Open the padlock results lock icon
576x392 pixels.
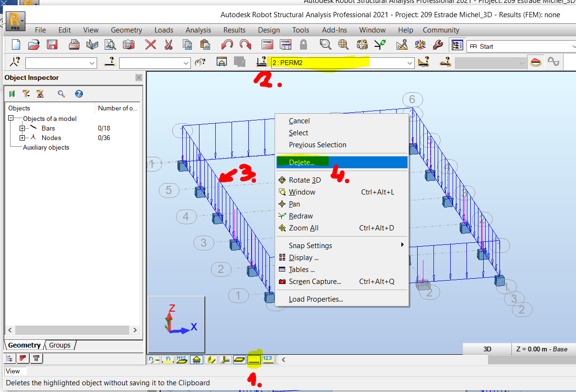303,45
